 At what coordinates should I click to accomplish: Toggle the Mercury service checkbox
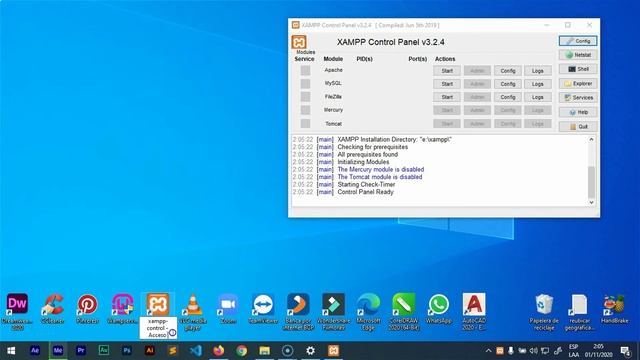pos(305,110)
